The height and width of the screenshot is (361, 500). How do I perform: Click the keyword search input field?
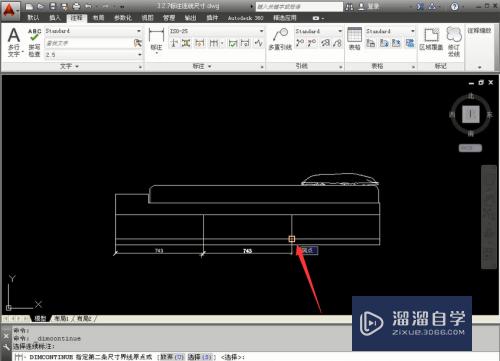tap(299, 6)
